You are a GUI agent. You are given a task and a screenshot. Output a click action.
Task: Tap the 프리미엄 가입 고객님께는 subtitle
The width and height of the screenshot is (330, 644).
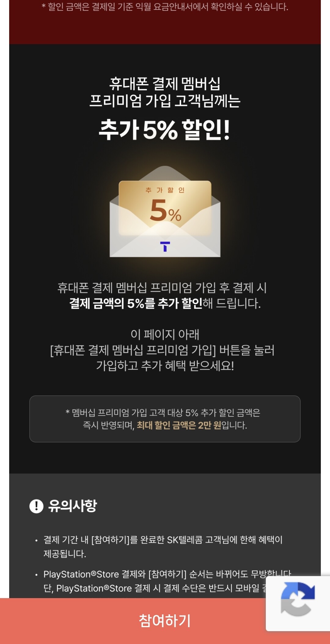click(x=165, y=101)
